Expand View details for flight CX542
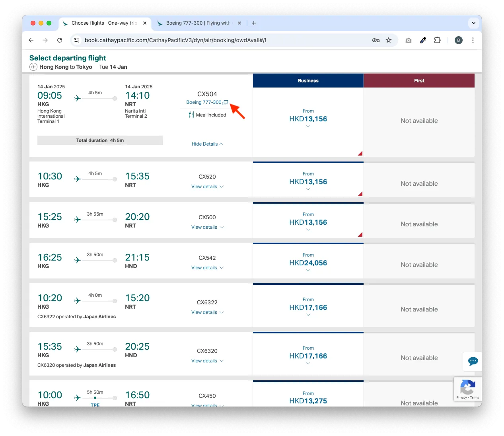 pyautogui.click(x=207, y=268)
